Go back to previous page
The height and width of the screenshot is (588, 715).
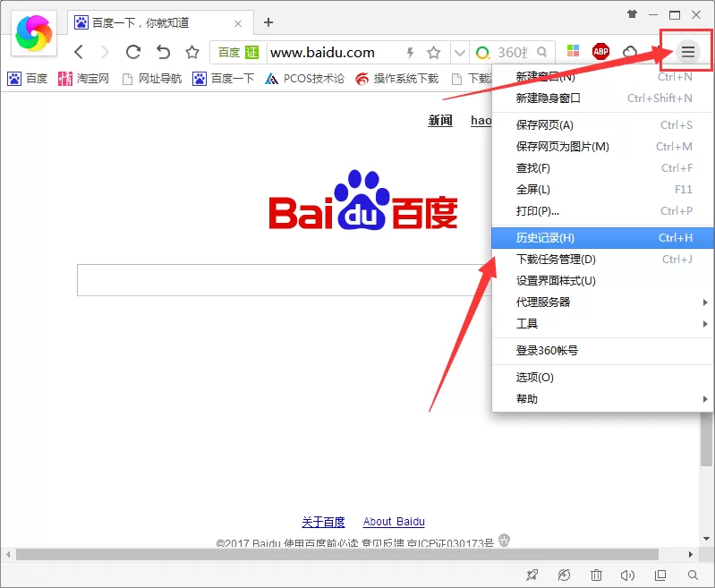79,52
